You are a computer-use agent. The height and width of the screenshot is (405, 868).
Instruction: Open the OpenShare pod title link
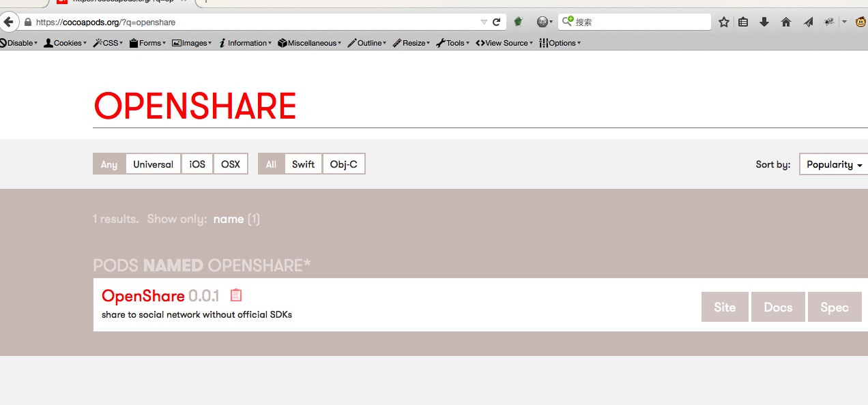pos(143,296)
